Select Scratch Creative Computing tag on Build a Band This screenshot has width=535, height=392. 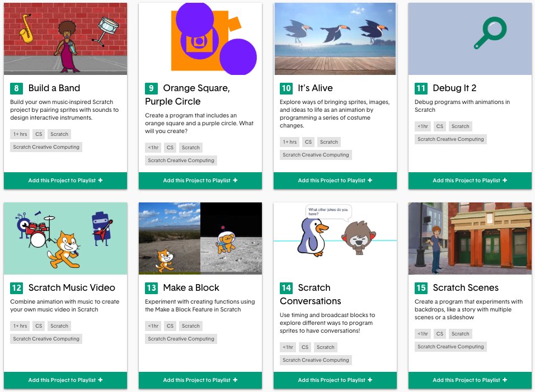point(46,147)
